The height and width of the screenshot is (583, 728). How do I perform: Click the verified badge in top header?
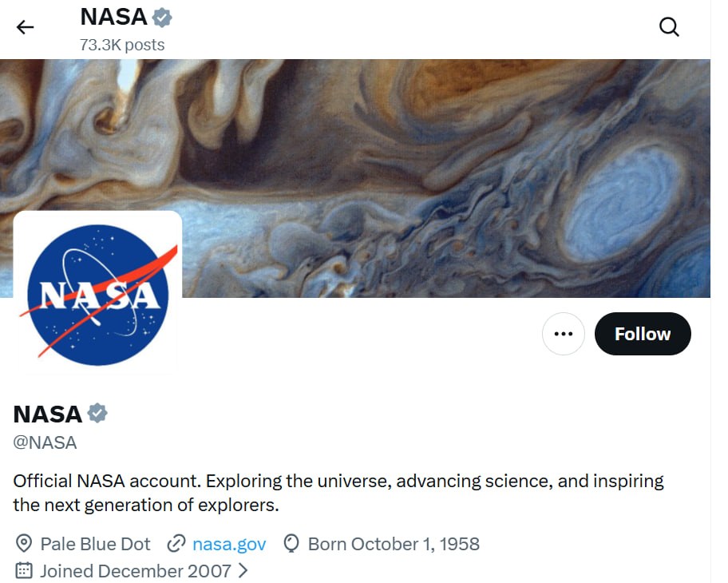pos(163,17)
